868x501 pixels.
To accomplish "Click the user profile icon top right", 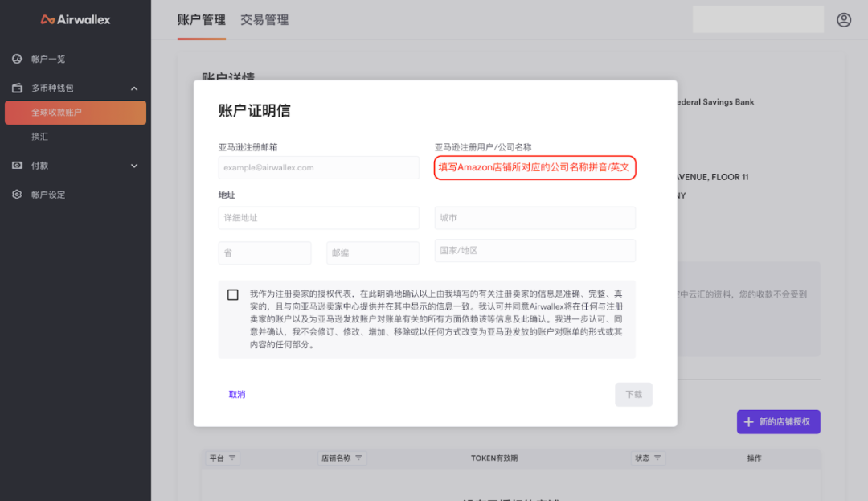I will pyautogui.click(x=843, y=19).
